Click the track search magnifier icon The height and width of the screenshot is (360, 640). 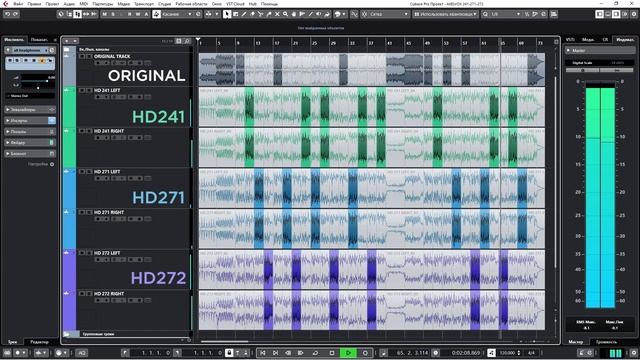pos(187,41)
